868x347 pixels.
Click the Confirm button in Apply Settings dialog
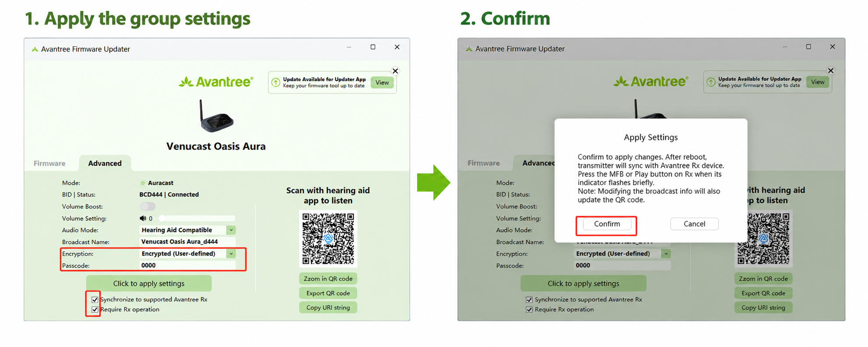tap(607, 224)
